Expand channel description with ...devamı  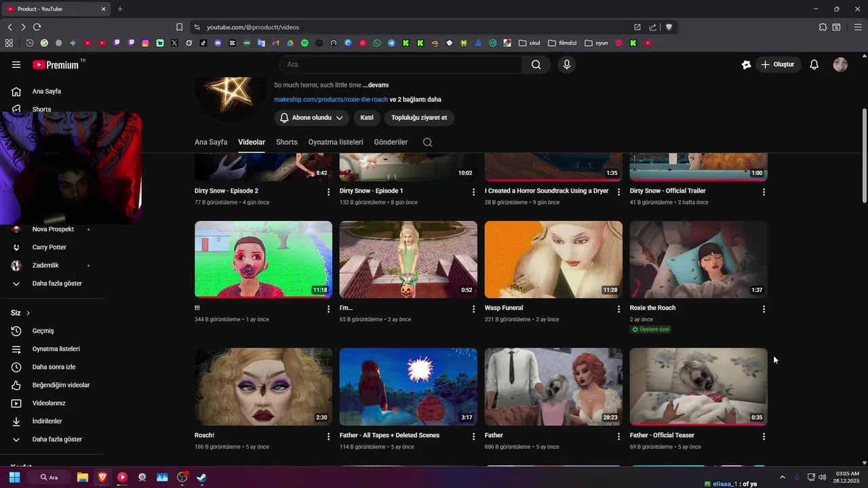click(376, 85)
